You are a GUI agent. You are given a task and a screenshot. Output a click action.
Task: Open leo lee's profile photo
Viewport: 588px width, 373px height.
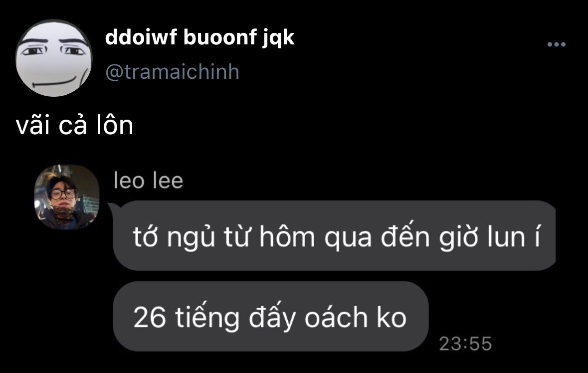(67, 197)
